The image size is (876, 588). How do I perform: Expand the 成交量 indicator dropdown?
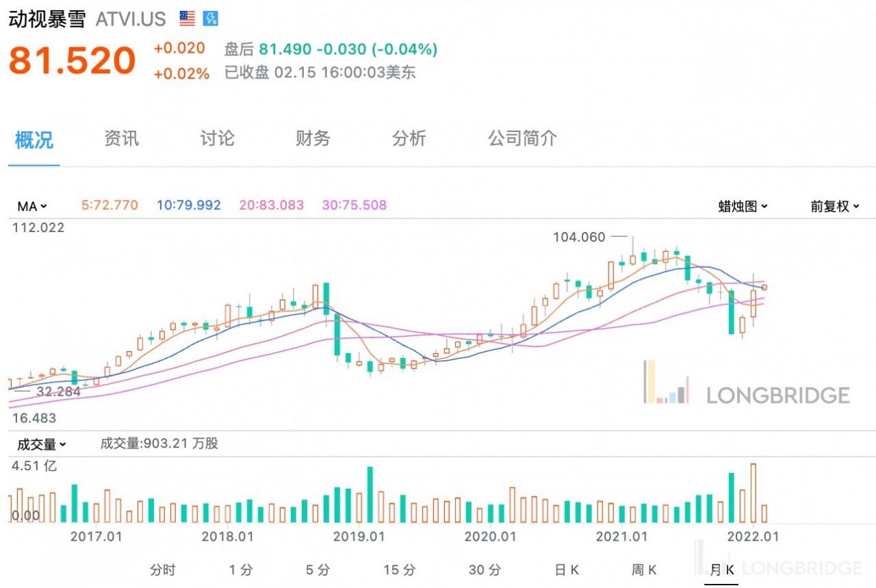[41, 444]
